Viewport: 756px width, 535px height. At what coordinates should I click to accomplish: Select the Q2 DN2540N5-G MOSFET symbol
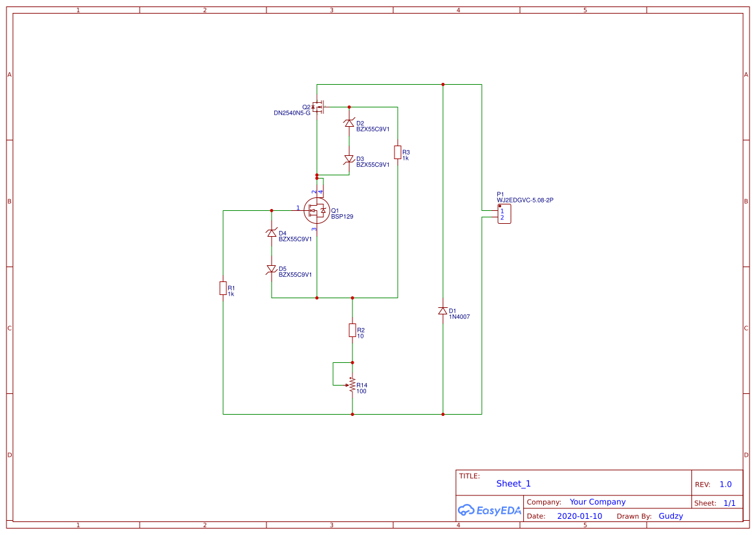[x=319, y=107]
